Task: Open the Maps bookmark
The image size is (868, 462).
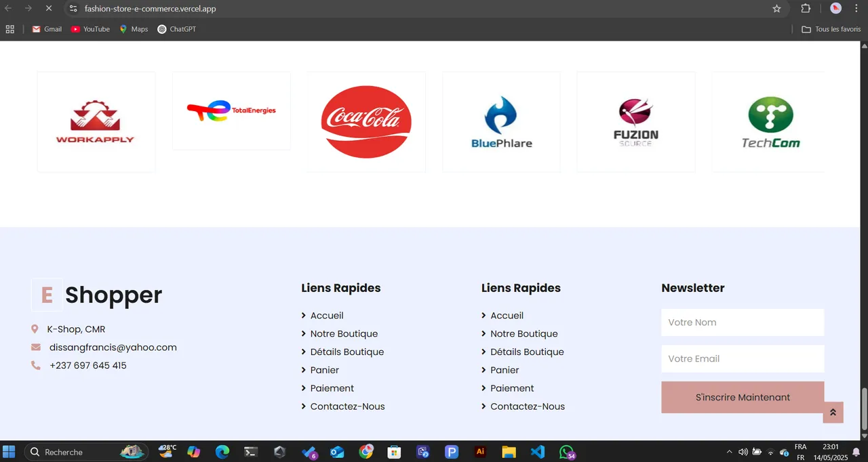Action: click(134, 29)
